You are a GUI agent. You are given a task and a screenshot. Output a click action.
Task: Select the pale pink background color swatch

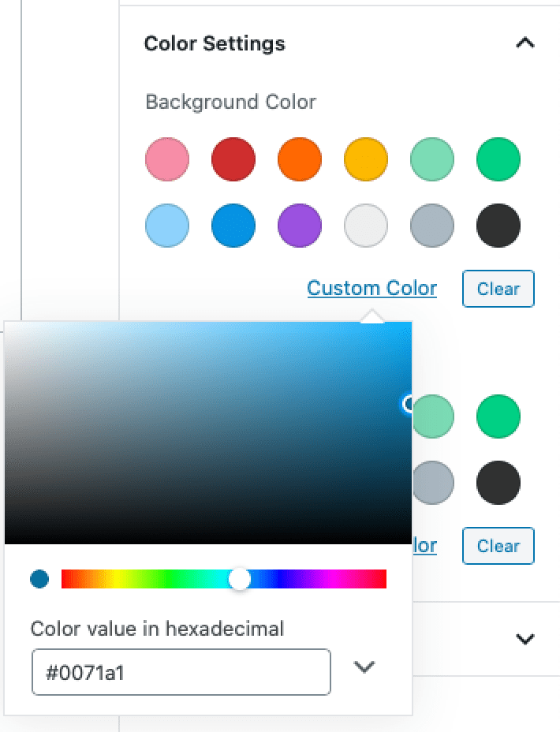(167, 159)
